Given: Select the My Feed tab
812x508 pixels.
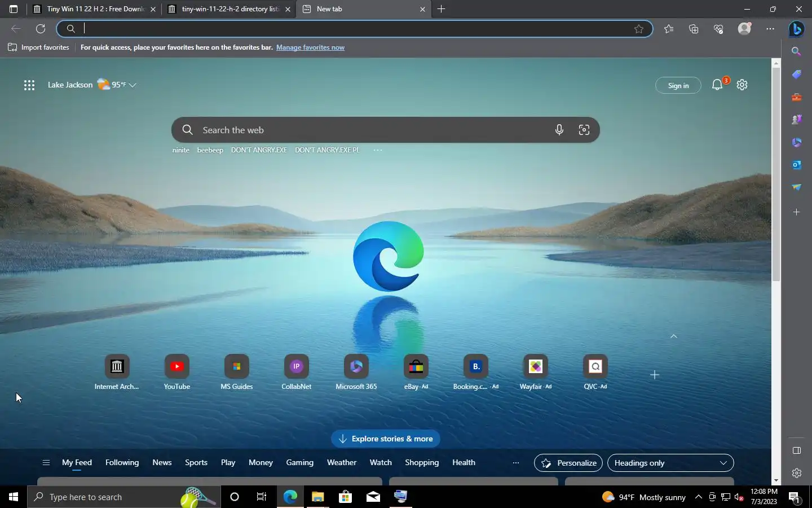Looking at the screenshot, I should coord(77,462).
